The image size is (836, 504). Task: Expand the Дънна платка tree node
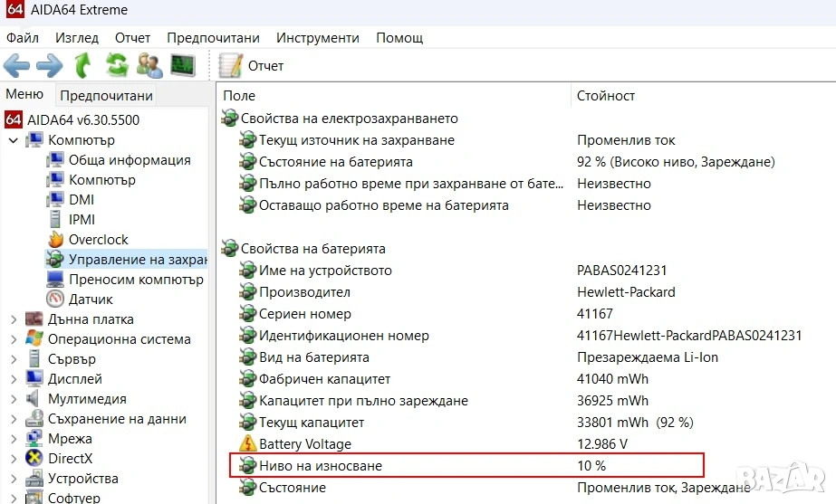click(x=14, y=319)
